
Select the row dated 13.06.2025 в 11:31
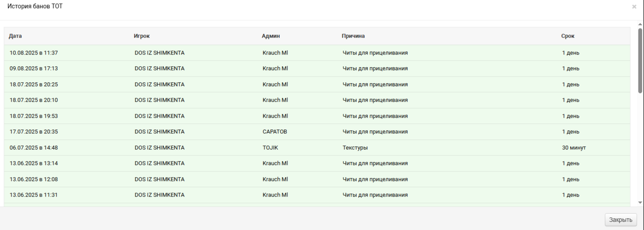tap(317, 195)
